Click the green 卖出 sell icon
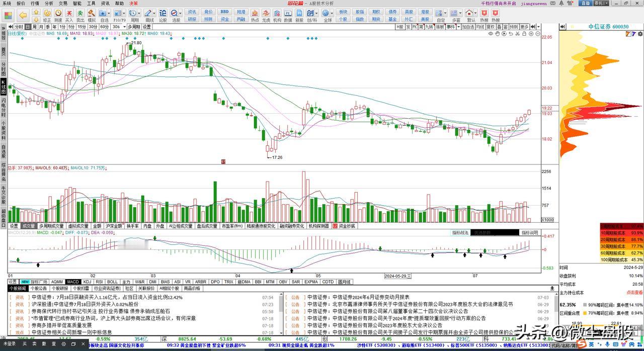 [80, 16]
